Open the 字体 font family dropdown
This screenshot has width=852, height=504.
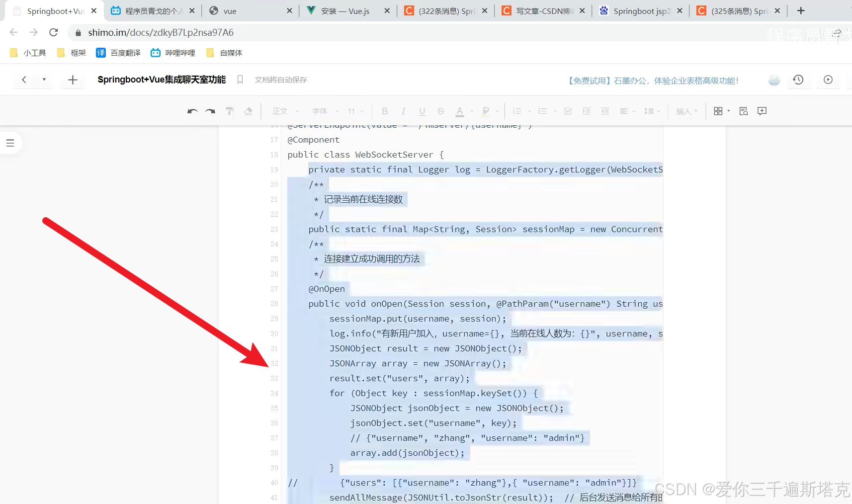pos(322,111)
